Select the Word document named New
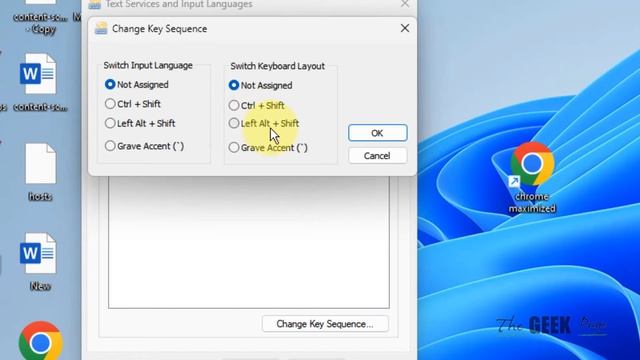640x360 pixels. (x=38, y=262)
